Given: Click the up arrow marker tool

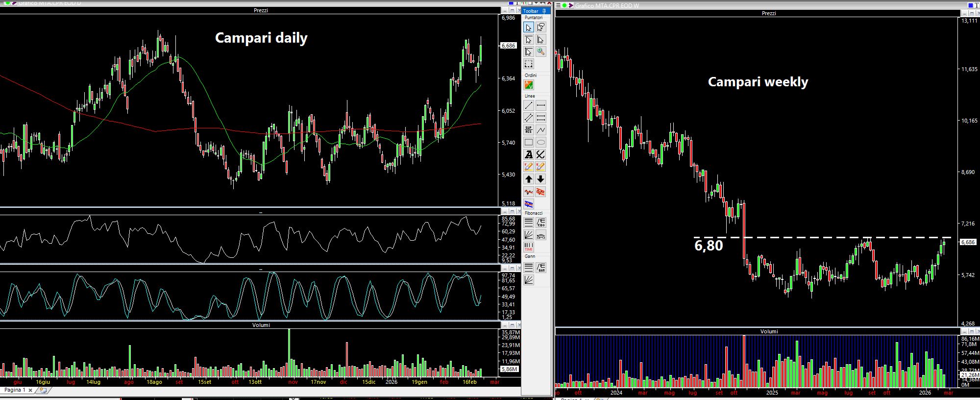Looking at the screenshot, I should pyautogui.click(x=528, y=179).
